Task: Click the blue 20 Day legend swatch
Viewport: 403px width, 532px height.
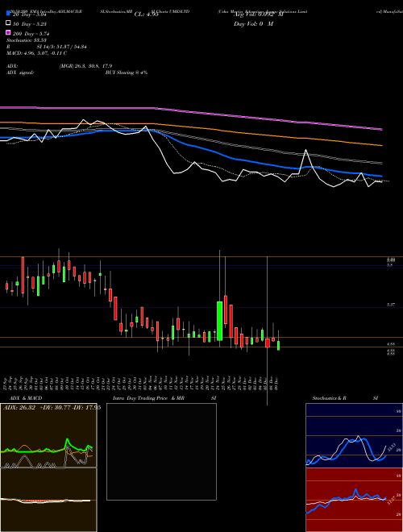Action: (x=9, y=14)
